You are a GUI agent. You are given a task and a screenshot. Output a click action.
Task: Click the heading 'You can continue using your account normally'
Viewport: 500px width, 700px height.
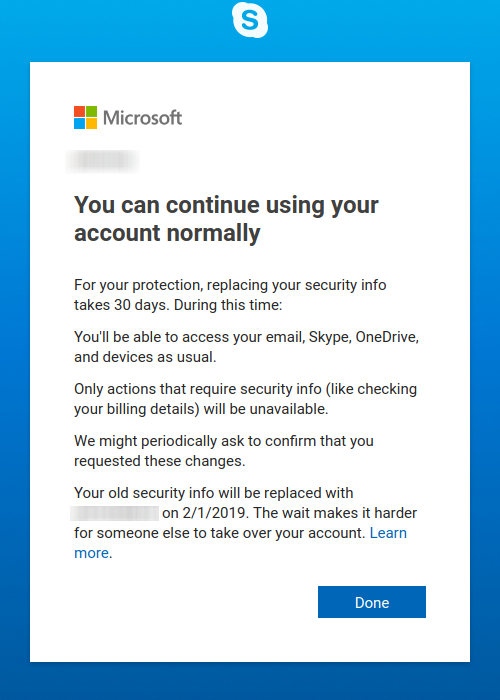tap(226, 219)
